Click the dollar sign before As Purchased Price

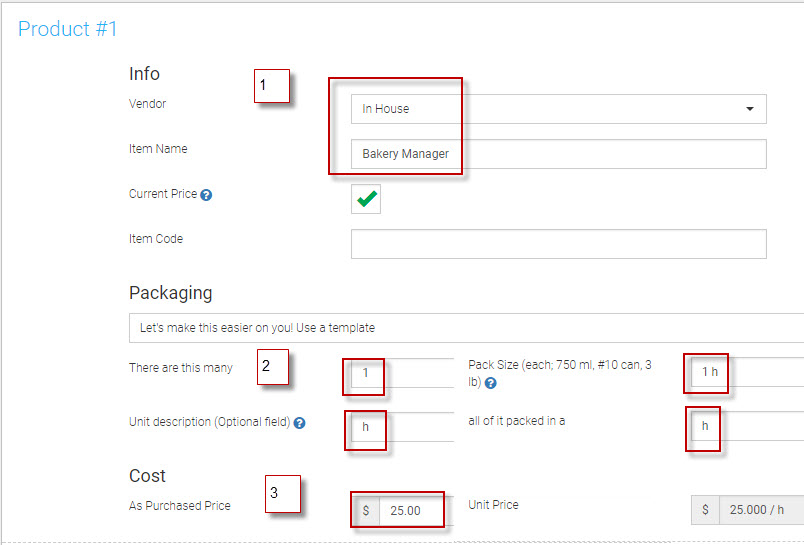pyautogui.click(x=366, y=511)
